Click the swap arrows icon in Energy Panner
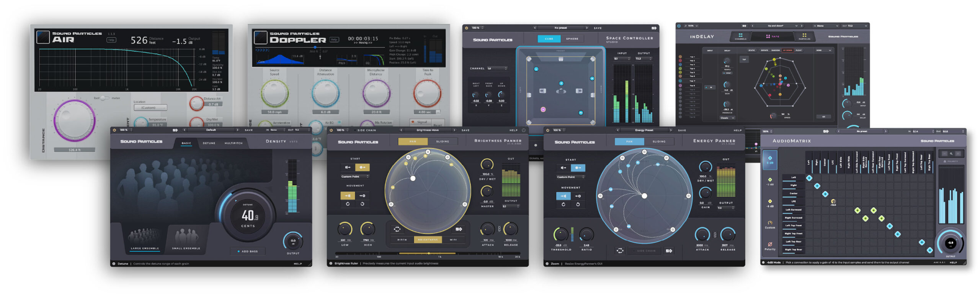The image size is (980, 297). tap(620, 250)
